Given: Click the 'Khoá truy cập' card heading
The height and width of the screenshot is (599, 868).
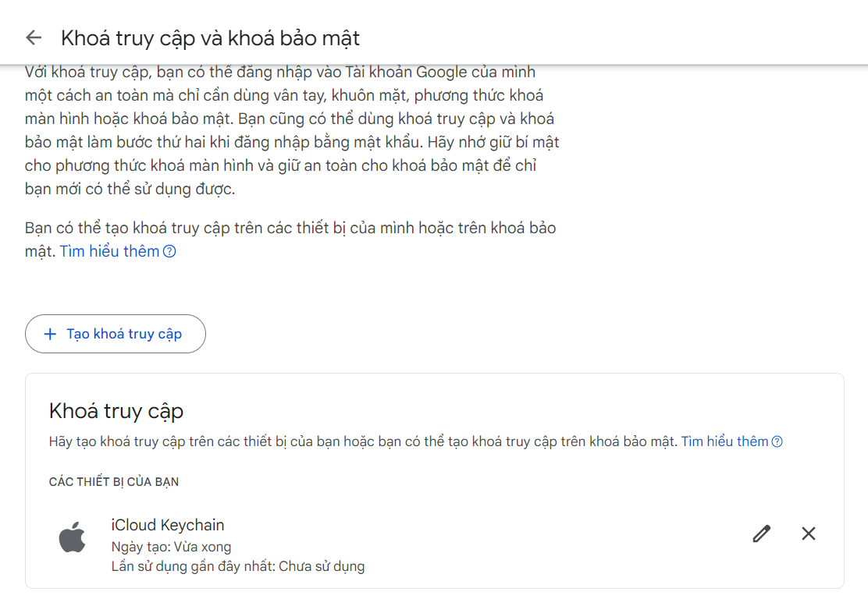Looking at the screenshot, I should pyautogui.click(x=116, y=412).
